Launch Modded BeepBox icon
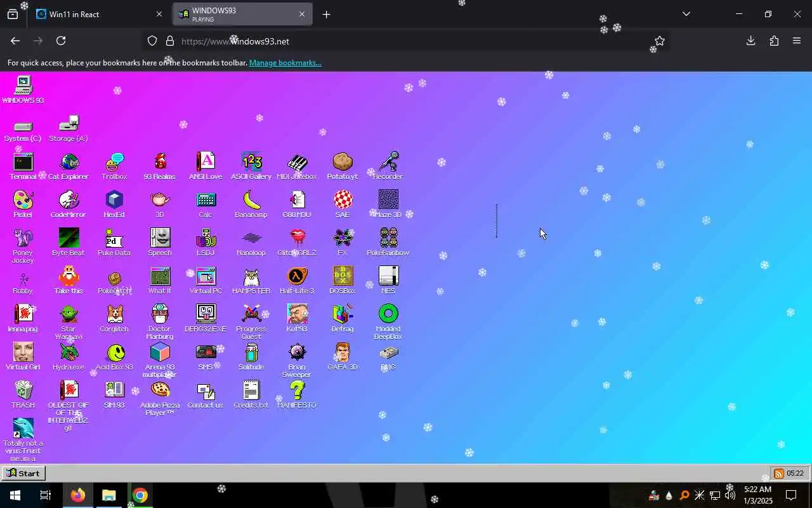This screenshot has height=508, width=812. tap(388, 322)
